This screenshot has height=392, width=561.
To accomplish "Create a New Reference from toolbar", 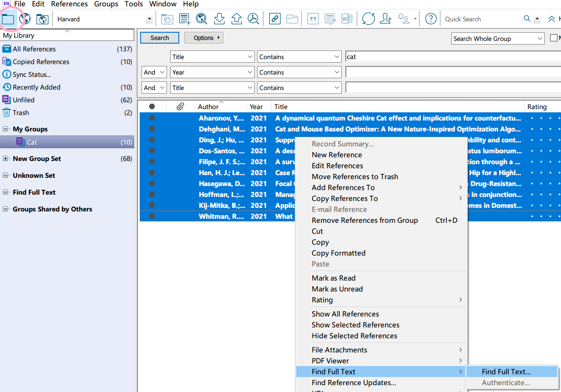I will 185,19.
